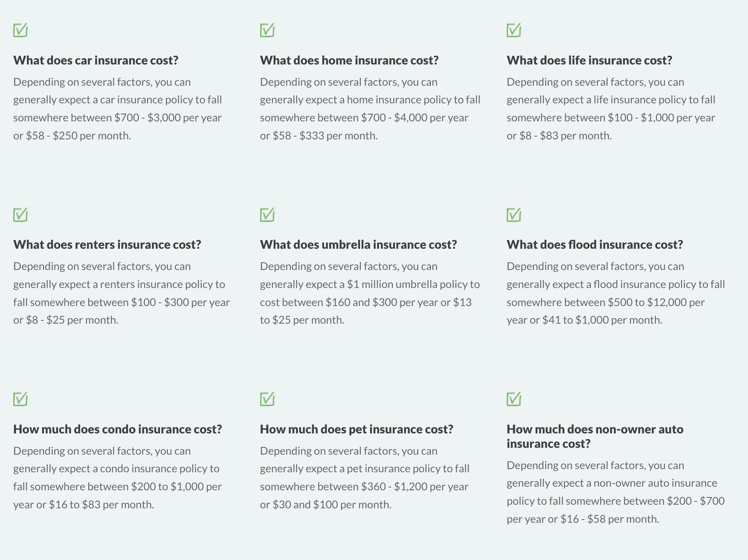Click 'What does renters insurance cost?' heading
The height and width of the screenshot is (560, 748).
(107, 244)
